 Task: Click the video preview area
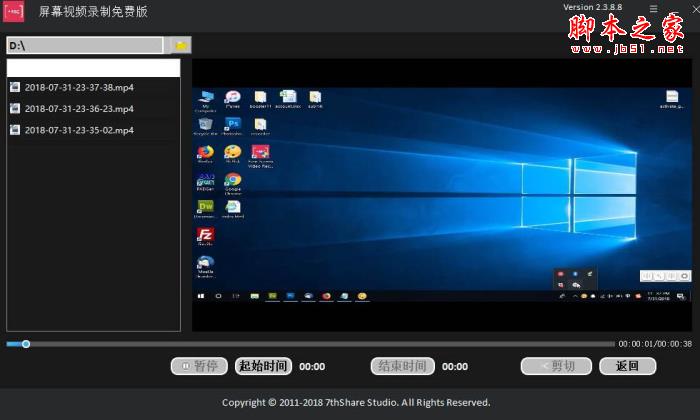pyautogui.click(x=442, y=195)
